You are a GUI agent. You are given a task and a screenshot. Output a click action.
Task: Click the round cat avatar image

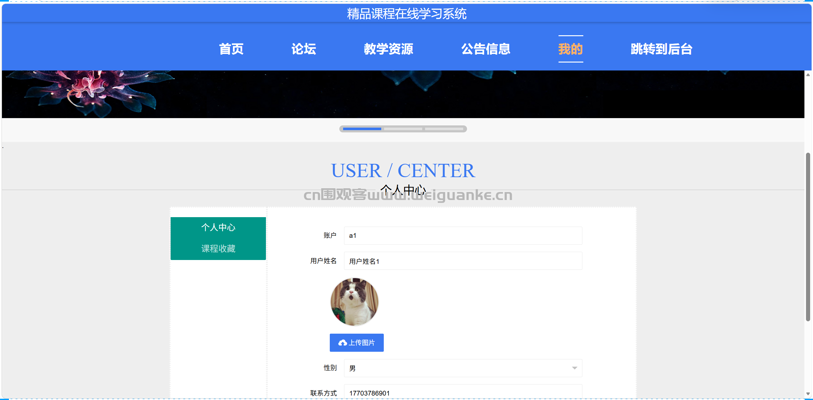pyautogui.click(x=355, y=302)
